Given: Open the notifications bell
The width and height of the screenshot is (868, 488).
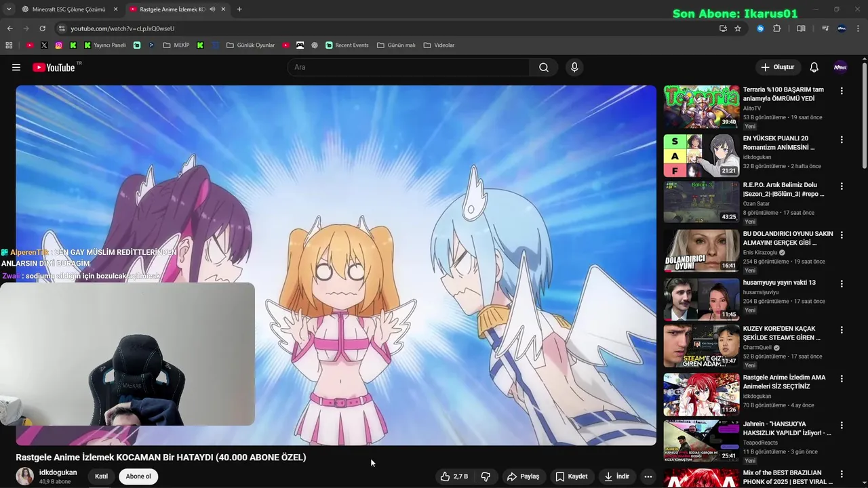Looking at the screenshot, I should tap(814, 67).
